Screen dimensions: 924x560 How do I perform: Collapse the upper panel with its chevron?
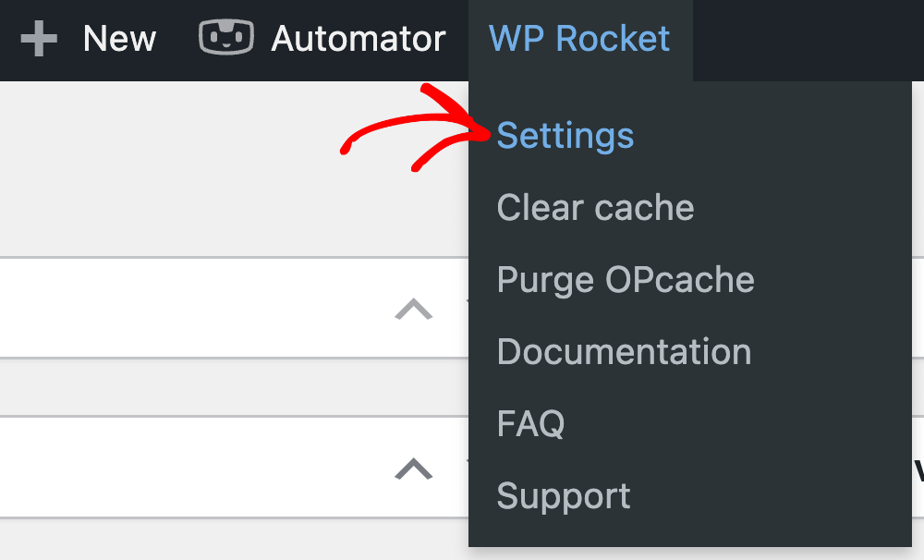pos(414,309)
